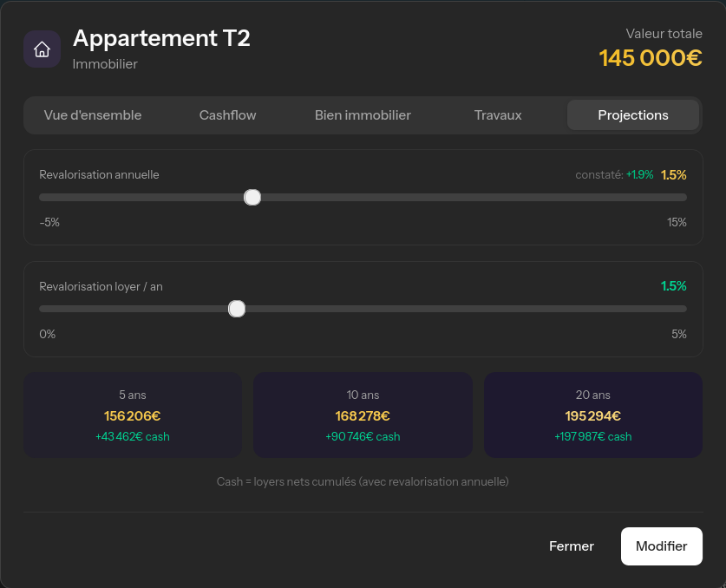This screenshot has height=588, width=726.
Task: Open the 20 ans projection card
Action: coord(593,415)
